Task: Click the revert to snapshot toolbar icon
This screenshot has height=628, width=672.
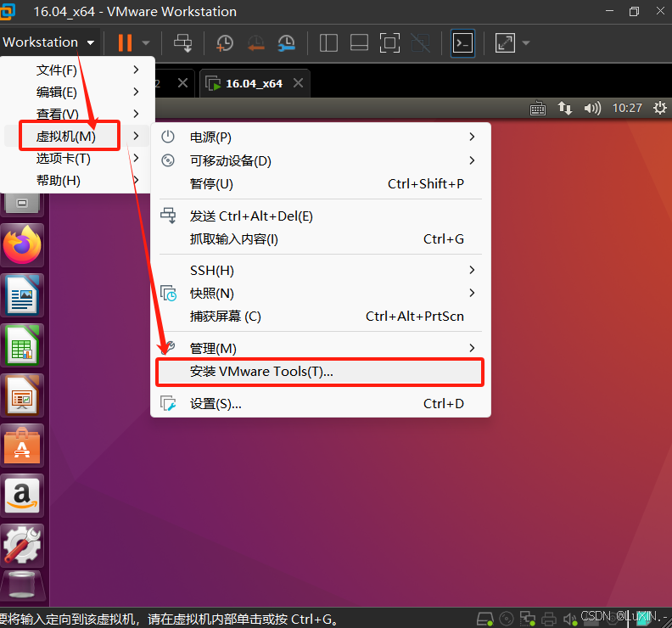Action: [256, 43]
